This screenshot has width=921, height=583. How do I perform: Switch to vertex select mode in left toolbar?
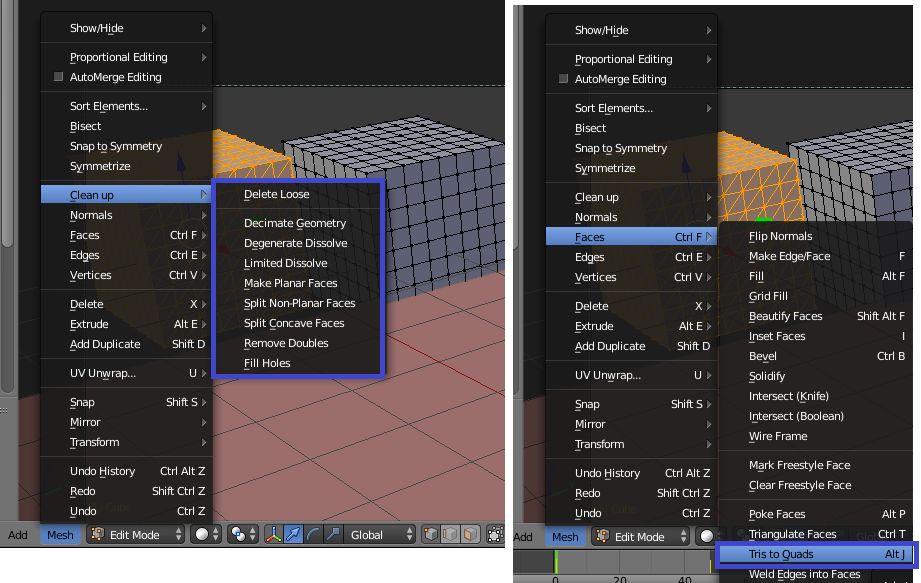point(431,535)
